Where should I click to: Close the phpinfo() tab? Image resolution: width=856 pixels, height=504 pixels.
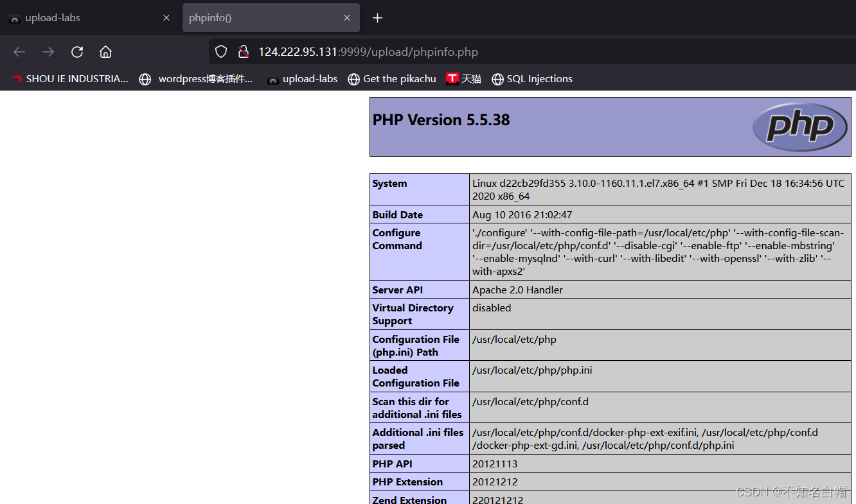tap(347, 17)
